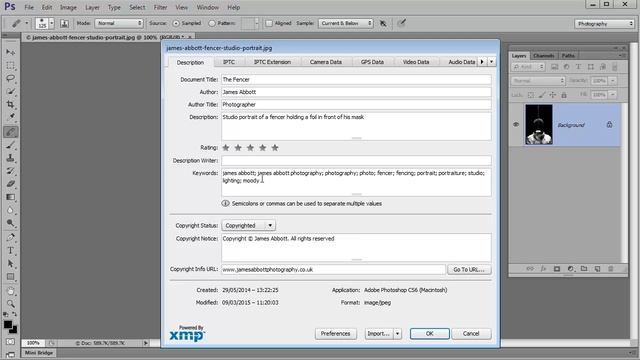Select the Healing Brush tool
The width and height of the screenshot is (640, 360).
[11, 132]
